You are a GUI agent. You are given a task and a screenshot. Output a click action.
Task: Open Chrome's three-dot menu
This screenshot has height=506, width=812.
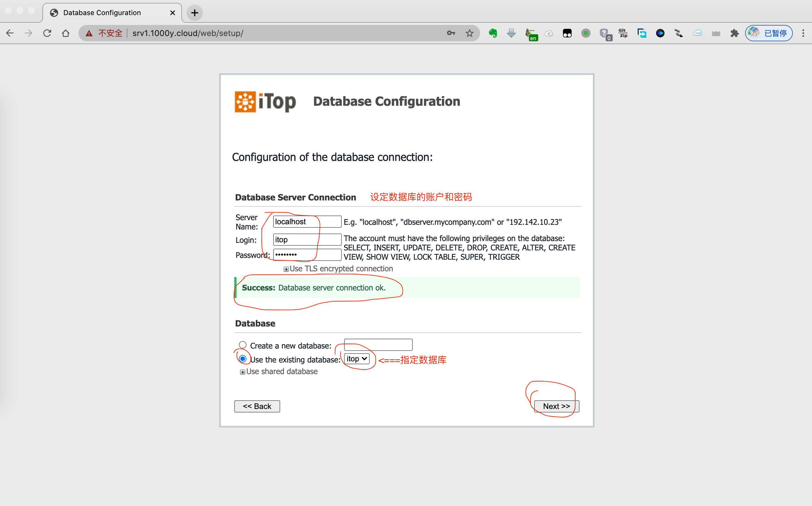click(x=803, y=33)
